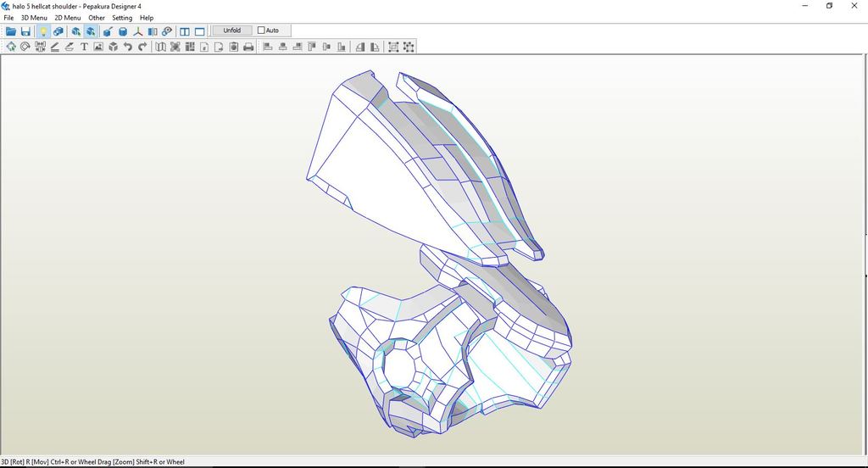Redo the last action
This screenshot has height=468, width=868.
(x=142, y=47)
